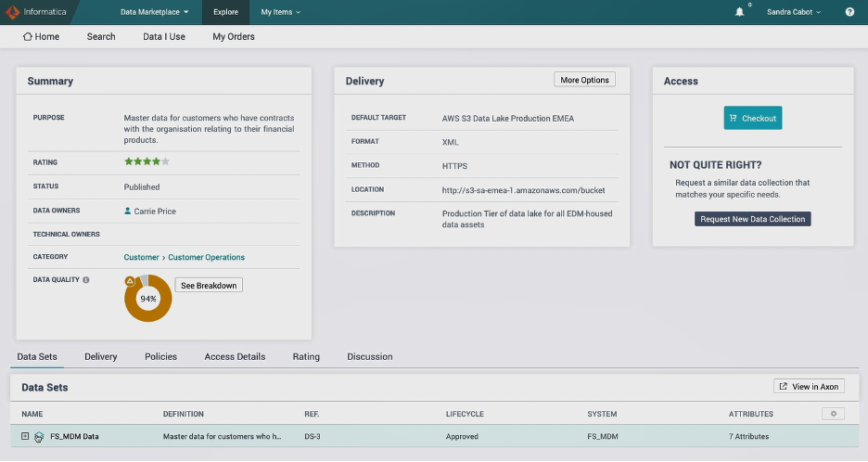The width and height of the screenshot is (868, 462).
Task: Expand the Sandra Cabot user menu
Action: coord(794,12)
